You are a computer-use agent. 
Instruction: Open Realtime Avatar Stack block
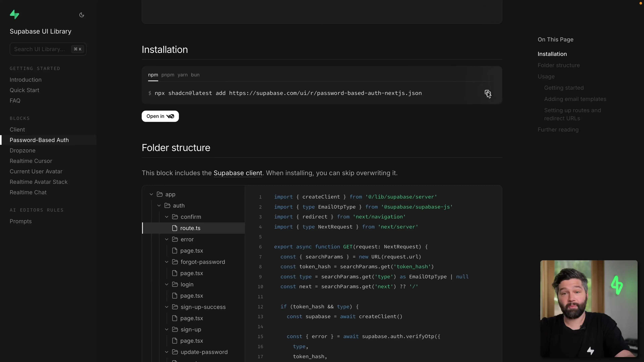pyautogui.click(x=39, y=182)
